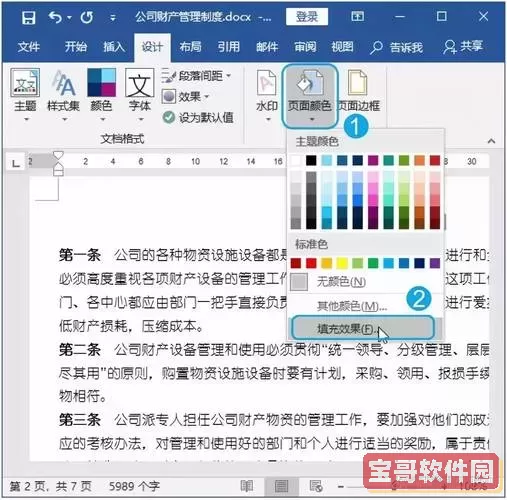
Task: Open the 水印 watermark menu
Action: 267,95
